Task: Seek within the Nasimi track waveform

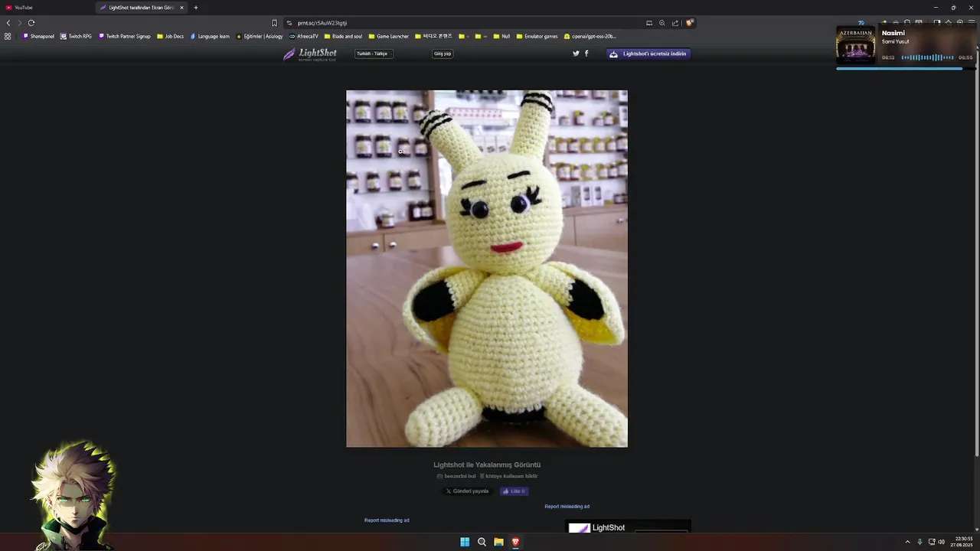Action: click(x=927, y=57)
